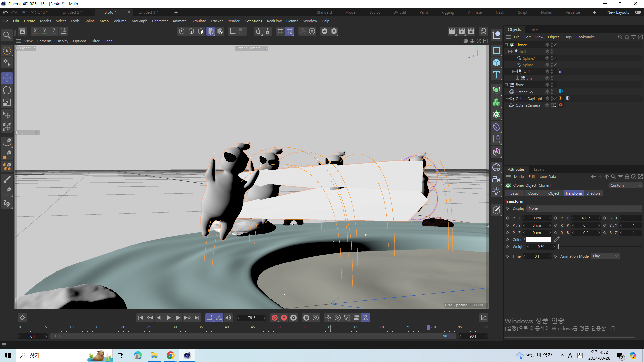Add a Camera object from palette
Image resolution: width=644 pixels, height=362 pixels.
496,179
